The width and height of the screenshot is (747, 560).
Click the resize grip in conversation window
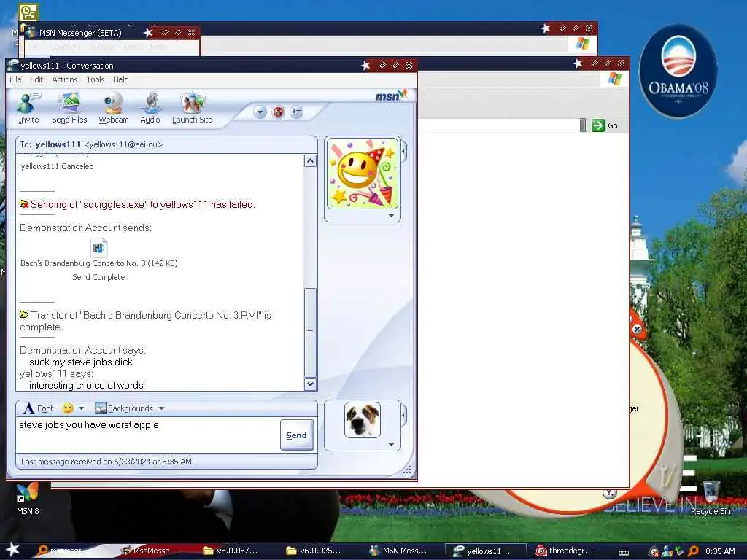[x=407, y=470]
